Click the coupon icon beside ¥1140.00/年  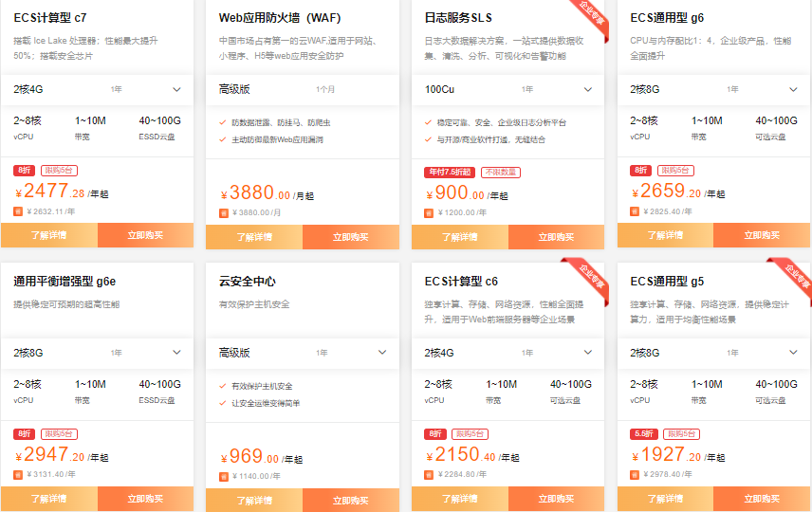[224, 476]
